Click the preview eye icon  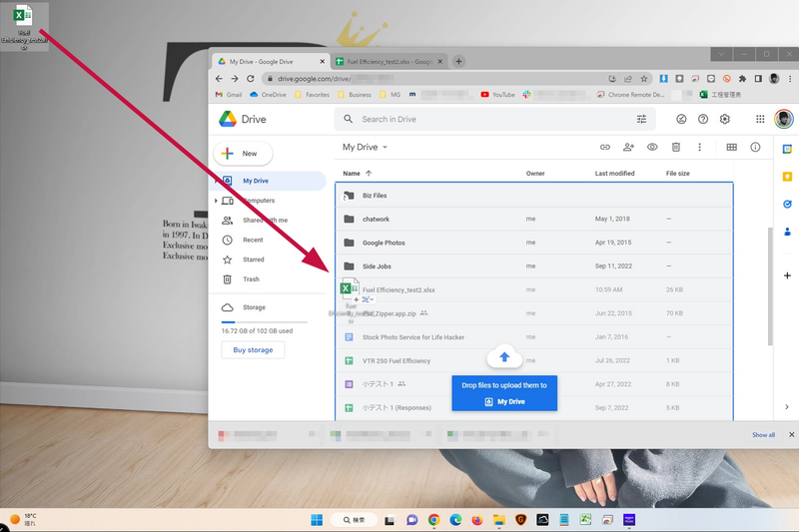coord(652,147)
